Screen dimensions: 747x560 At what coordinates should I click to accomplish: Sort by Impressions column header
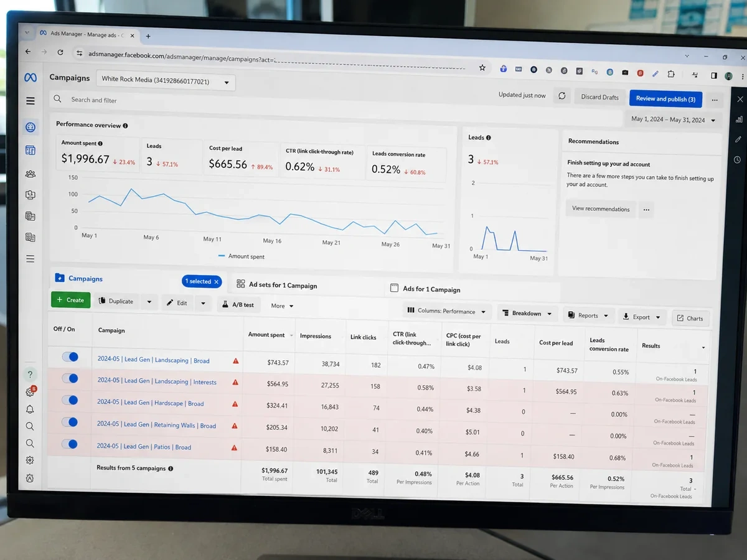(x=316, y=336)
